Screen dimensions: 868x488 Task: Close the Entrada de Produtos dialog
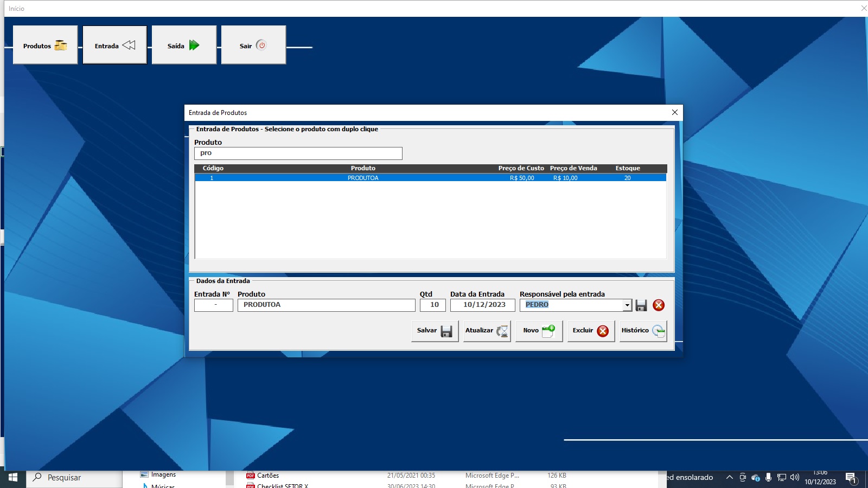[675, 112]
